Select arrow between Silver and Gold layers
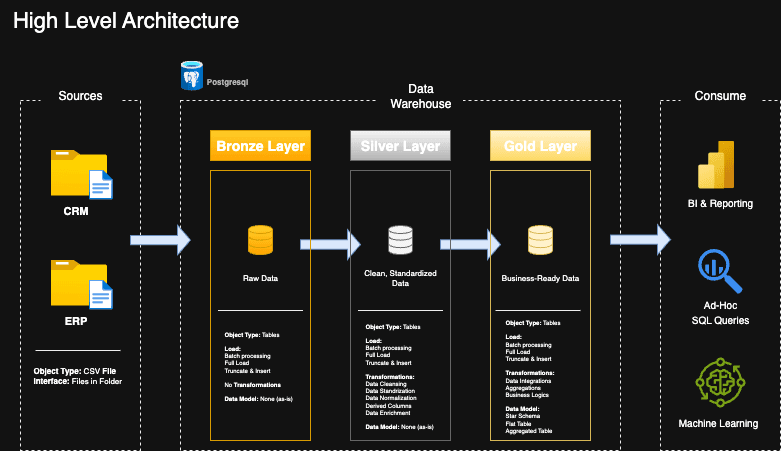 [x=470, y=241]
